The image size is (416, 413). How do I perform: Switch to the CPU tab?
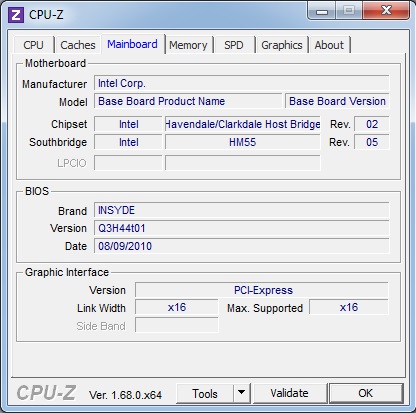click(33, 45)
